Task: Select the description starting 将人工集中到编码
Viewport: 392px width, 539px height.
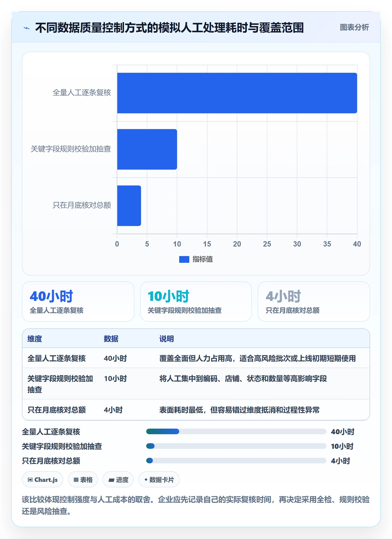Action: point(243,378)
